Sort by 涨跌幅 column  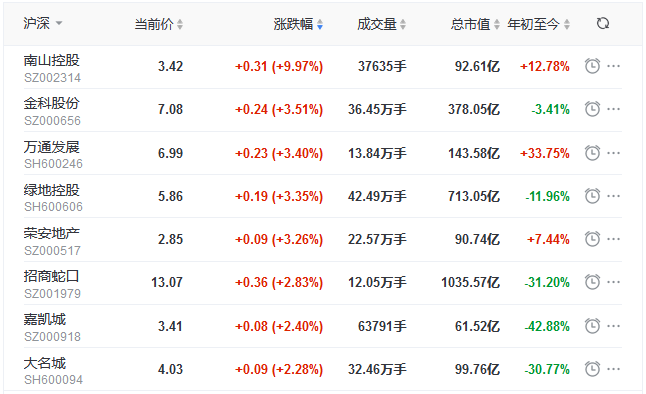point(298,24)
